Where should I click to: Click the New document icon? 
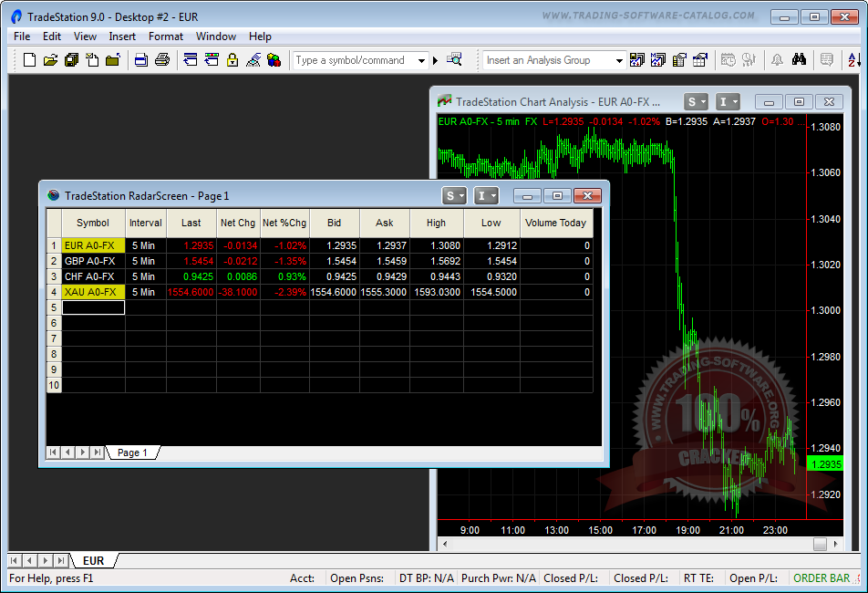[29, 60]
